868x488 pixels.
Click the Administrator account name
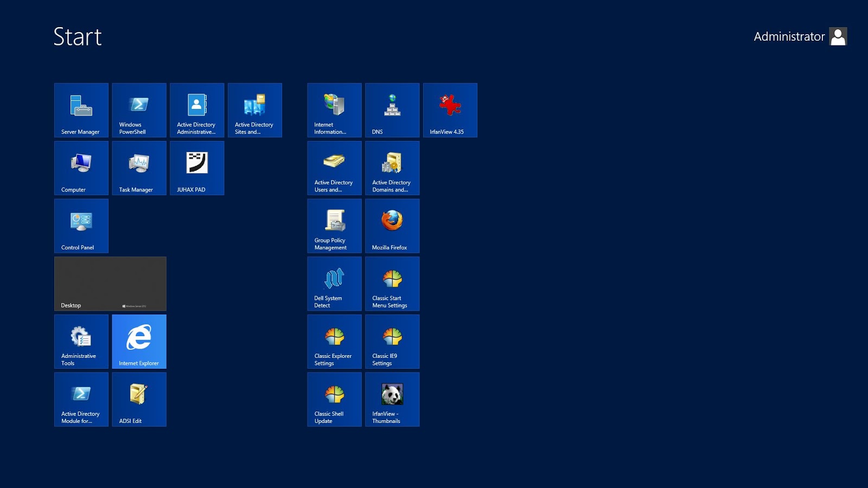(x=789, y=37)
